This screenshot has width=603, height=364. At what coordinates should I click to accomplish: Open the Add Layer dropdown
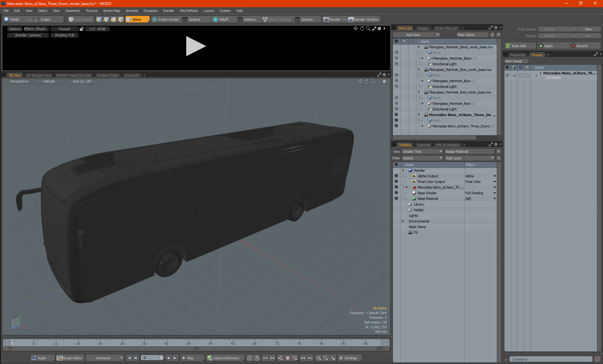[470, 158]
